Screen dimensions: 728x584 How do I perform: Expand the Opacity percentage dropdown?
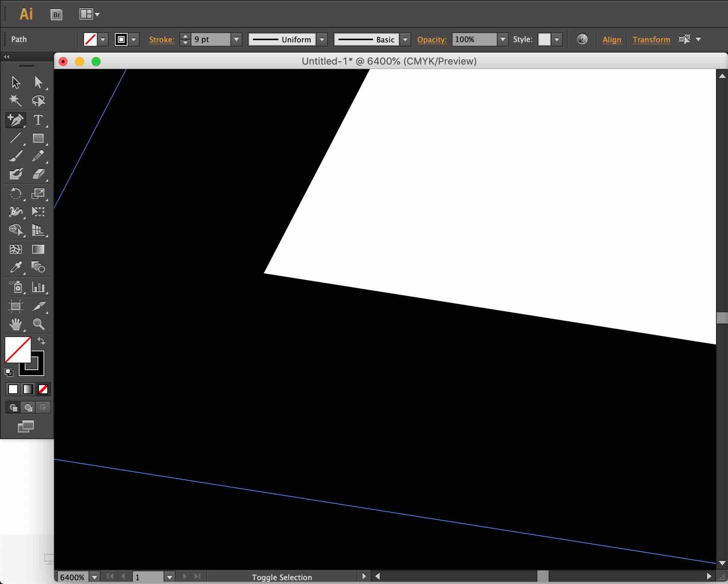point(502,39)
